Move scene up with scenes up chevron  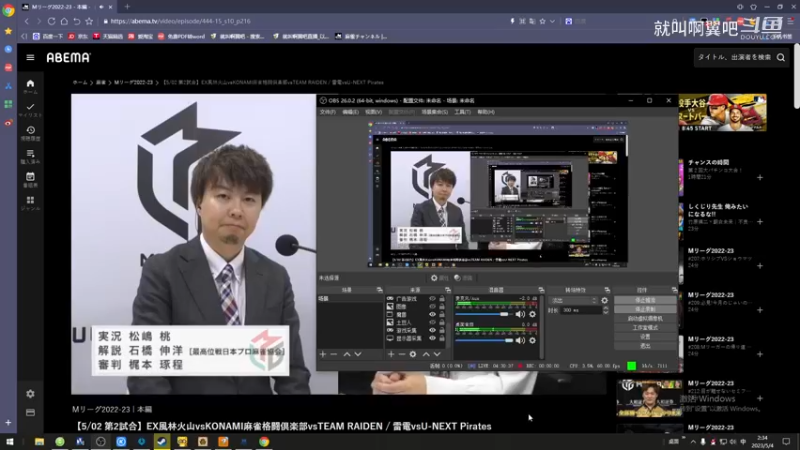pos(346,354)
